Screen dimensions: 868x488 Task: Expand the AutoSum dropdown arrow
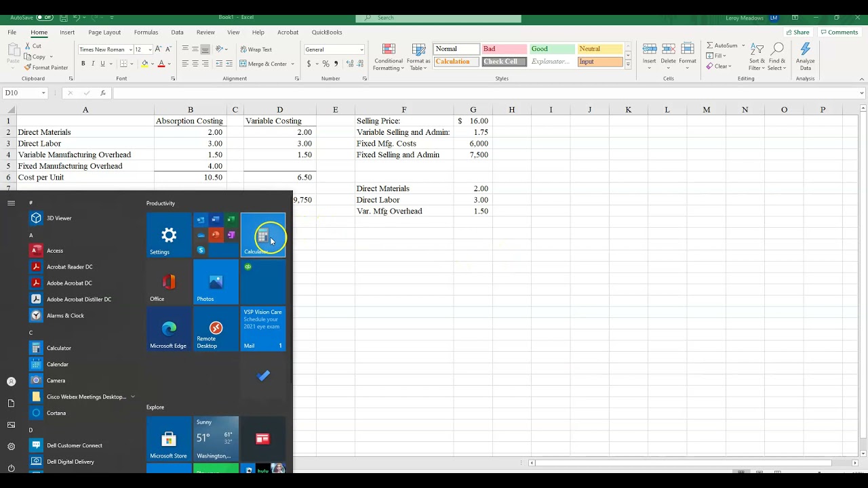point(743,45)
